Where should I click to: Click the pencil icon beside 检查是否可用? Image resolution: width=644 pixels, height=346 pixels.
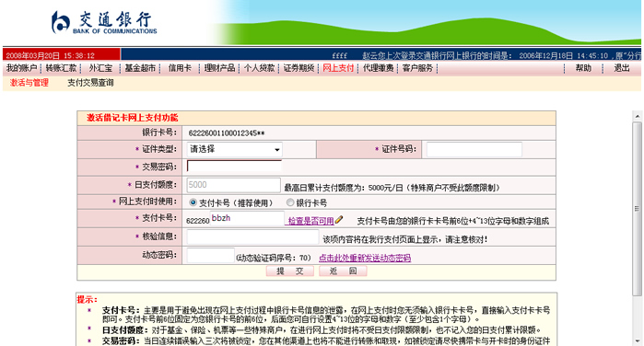pos(339,221)
